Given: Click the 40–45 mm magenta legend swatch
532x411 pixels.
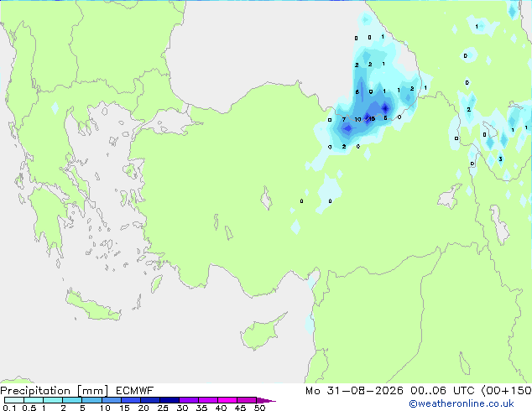Looking at the screenshot, I should click(227, 400).
